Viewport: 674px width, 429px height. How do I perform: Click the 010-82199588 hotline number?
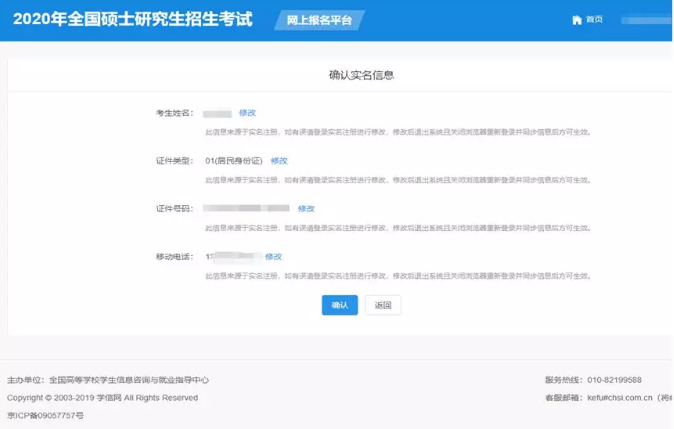click(613, 380)
